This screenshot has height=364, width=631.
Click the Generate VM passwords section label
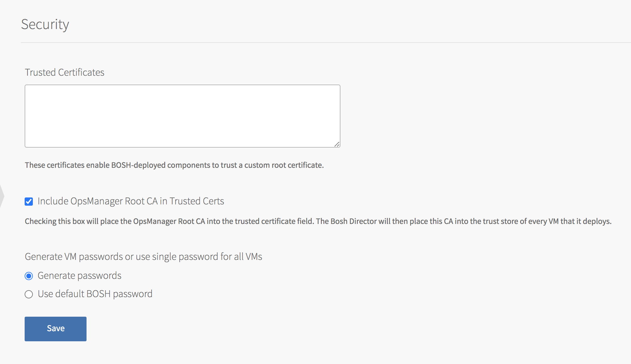pyautogui.click(x=143, y=256)
